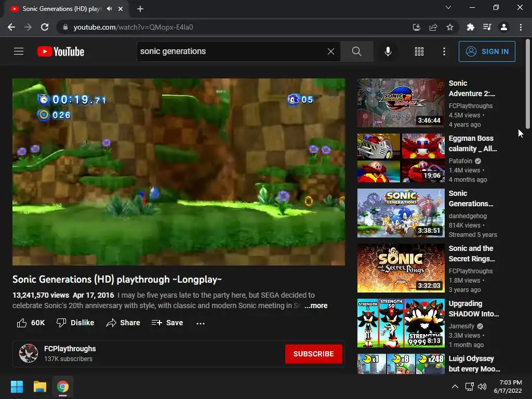Click the Sonic Adventure 2 title link
The width and height of the screenshot is (532, 399).
point(472,88)
